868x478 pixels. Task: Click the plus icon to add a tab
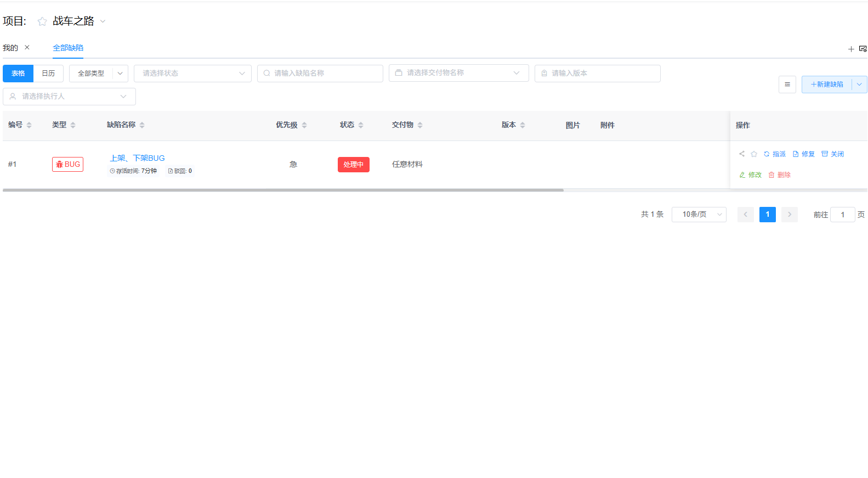(x=851, y=49)
